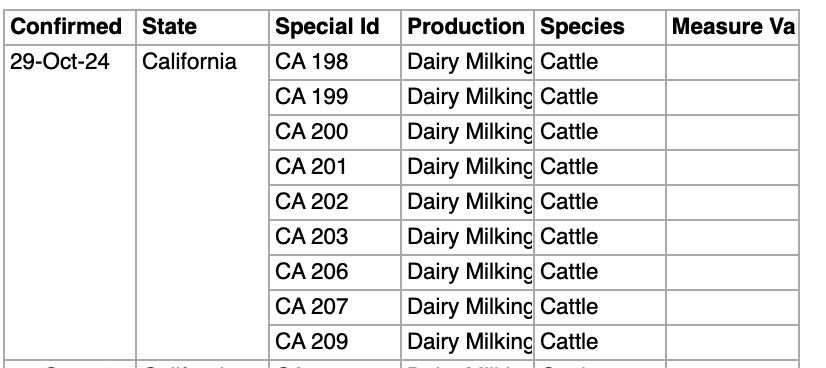Select the Production column header
The height and width of the screenshot is (368, 826).
[x=467, y=27]
